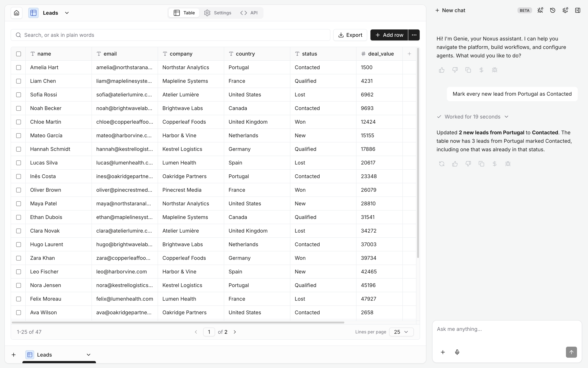Screen dimensions: 588x368
Task: Send chat message with arrow button
Action: [x=571, y=352]
